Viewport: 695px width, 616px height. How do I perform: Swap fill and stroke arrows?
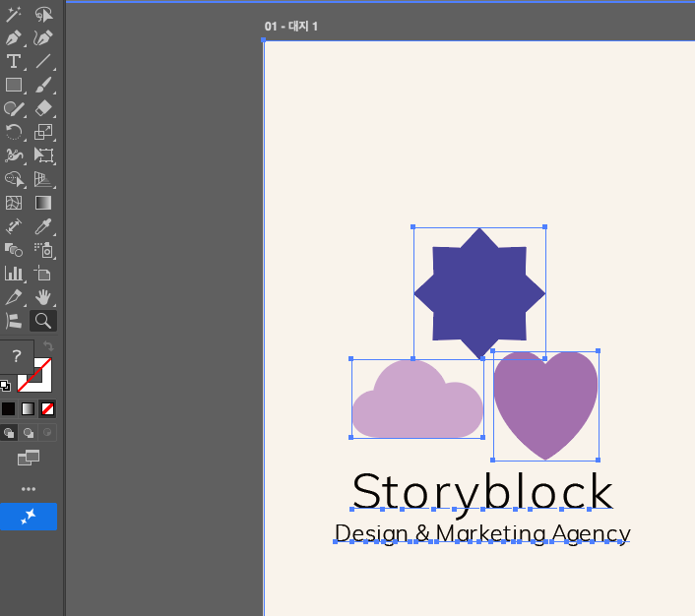coord(48,345)
